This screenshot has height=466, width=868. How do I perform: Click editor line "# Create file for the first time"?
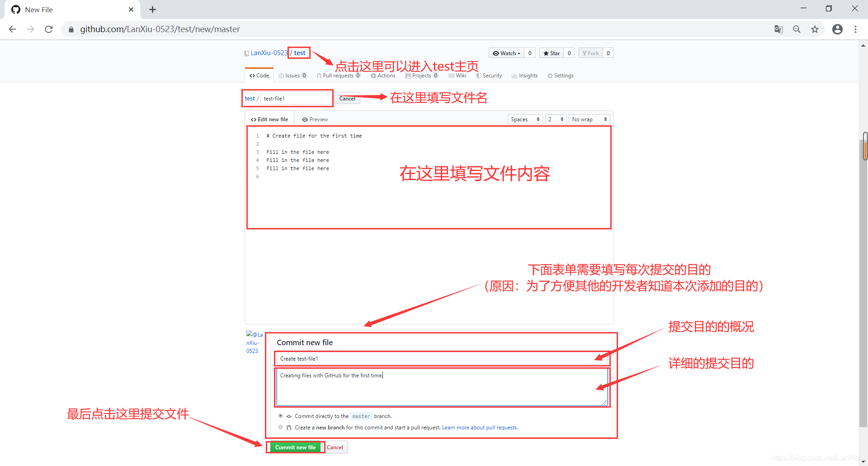pos(314,136)
